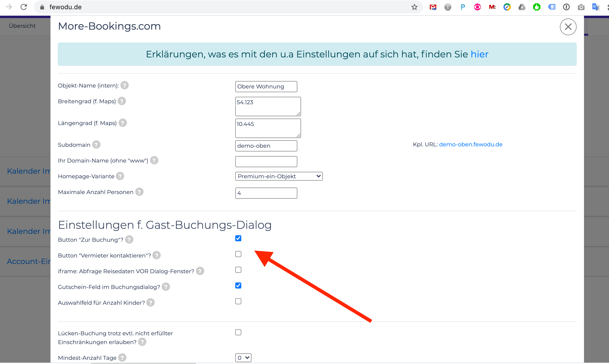Click help icon for Mindest-Anzahl Tage
Image resolution: width=609 pixels, height=364 pixels.
click(122, 358)
